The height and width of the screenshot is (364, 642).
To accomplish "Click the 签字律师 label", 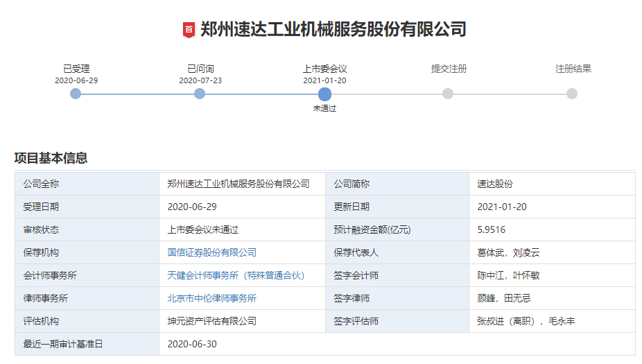I will [x=352, y=299].
